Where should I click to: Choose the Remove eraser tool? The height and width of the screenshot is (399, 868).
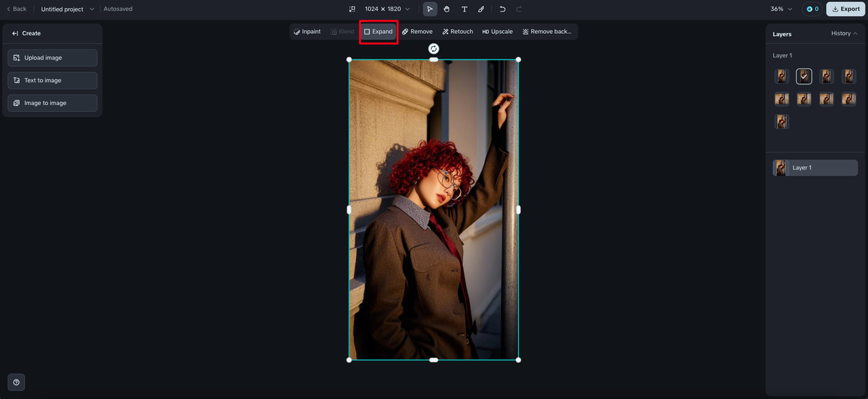coord(417,32)
